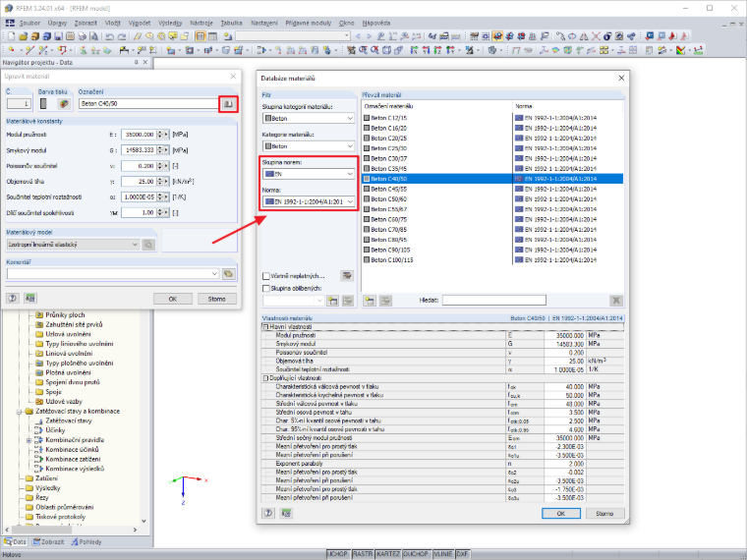
Task: Click Storno in Upravit materiál dialog
Action: pos(216,299)
